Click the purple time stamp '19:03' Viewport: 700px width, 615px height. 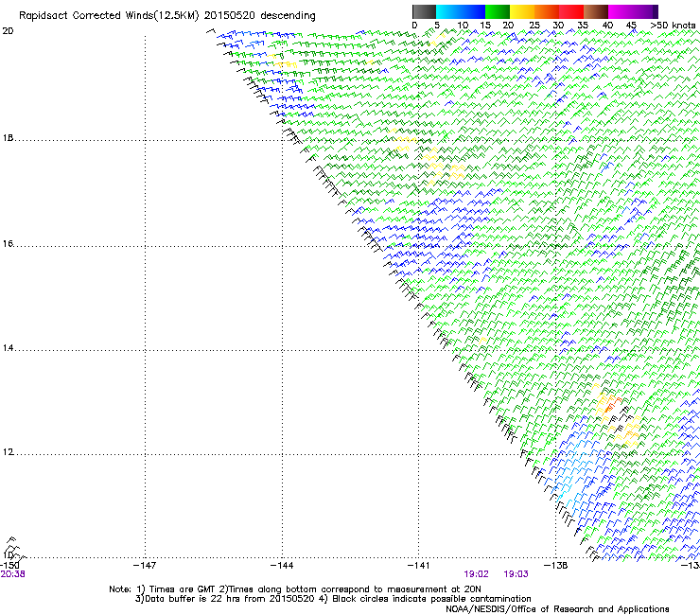coord(516,574)
